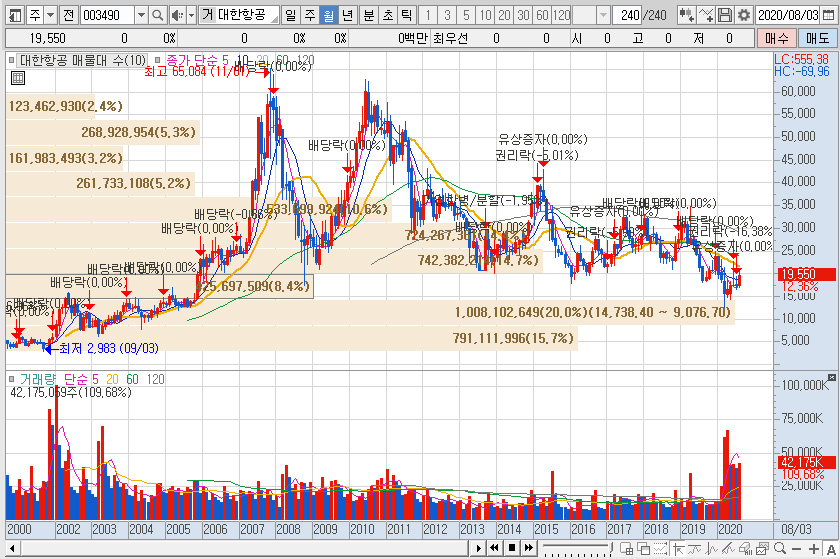Click the overlapping windows icon
This screenshot has width=840, height=559.
(643, 548)
